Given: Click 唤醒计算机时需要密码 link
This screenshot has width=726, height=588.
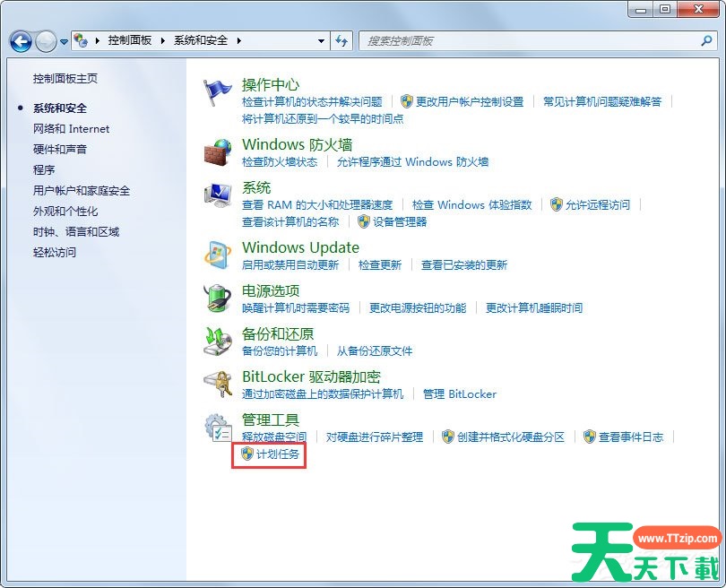Looking at the screenshot, I should [x=296, y=307].
